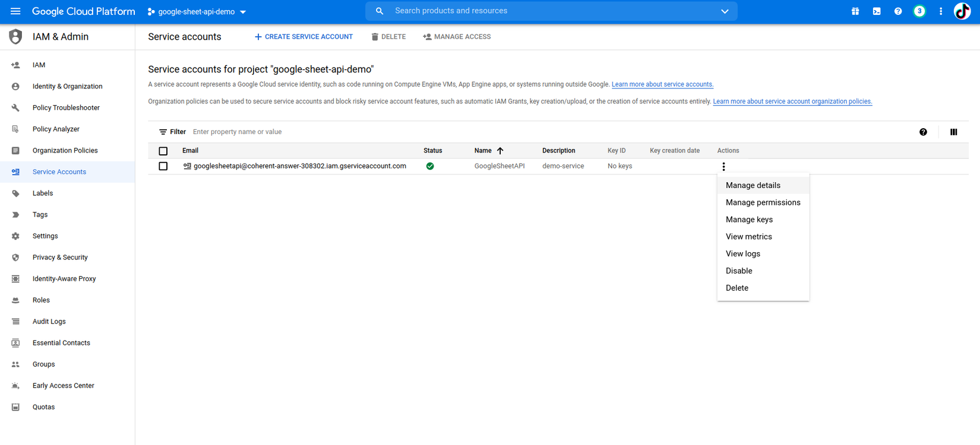Screen dimensions: 980x445
Task: Click the Policy Analyzer icon
Action: [15, 129]
